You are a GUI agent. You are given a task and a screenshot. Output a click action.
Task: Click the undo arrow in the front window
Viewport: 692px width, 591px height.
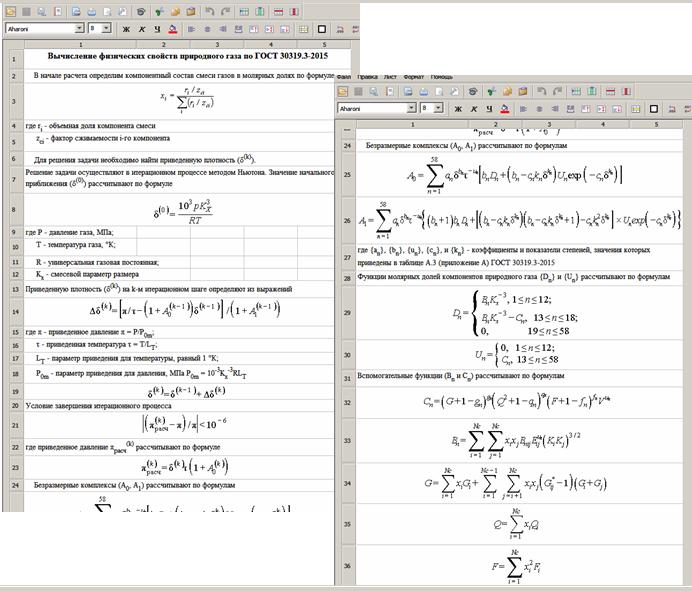pos(541,91)
